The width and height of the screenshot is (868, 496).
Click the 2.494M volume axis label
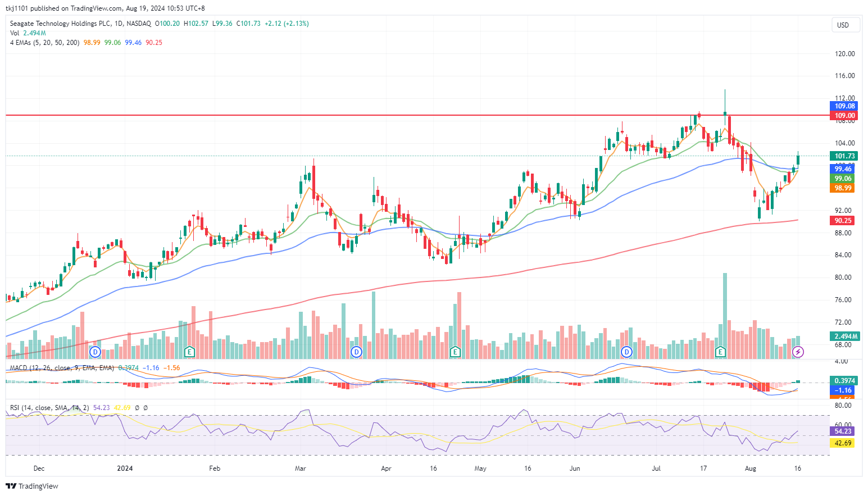pyautogui.click(x=845, y=336)
